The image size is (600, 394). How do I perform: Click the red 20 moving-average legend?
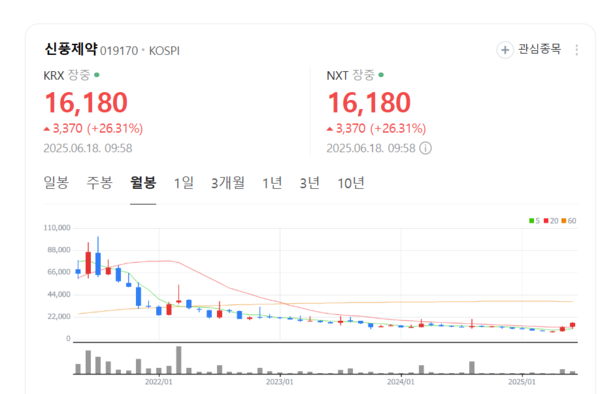[551, 221]
